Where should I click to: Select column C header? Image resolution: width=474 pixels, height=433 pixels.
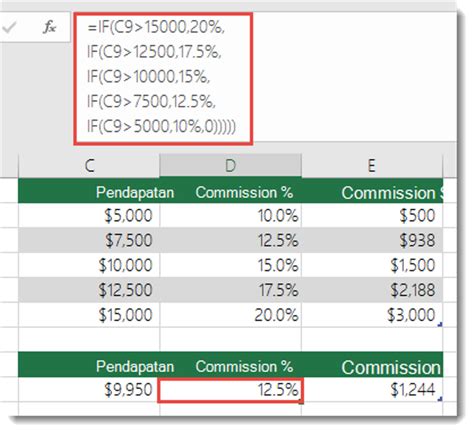(89, 165)
